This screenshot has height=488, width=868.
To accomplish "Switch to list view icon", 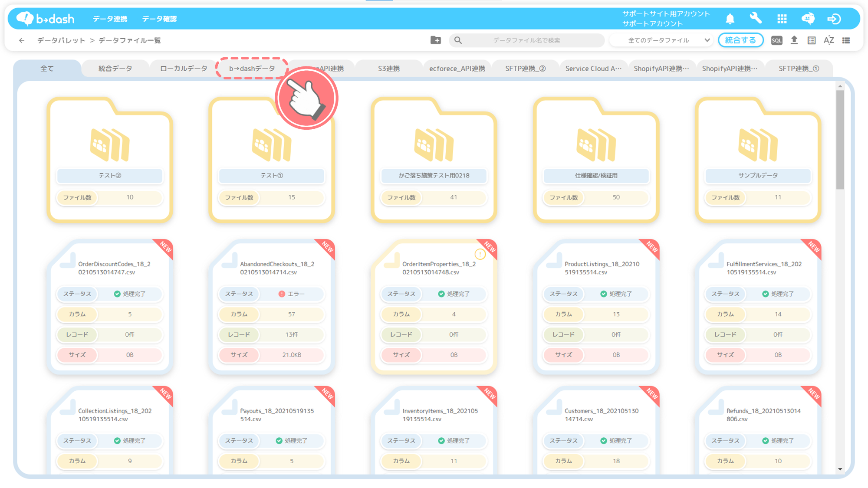I will click(846, 40).
